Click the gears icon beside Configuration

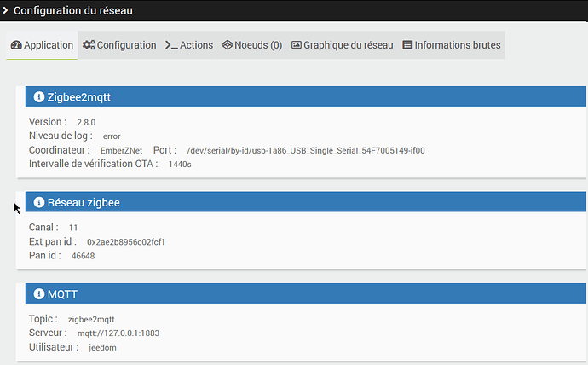click(x=89, y=45)
